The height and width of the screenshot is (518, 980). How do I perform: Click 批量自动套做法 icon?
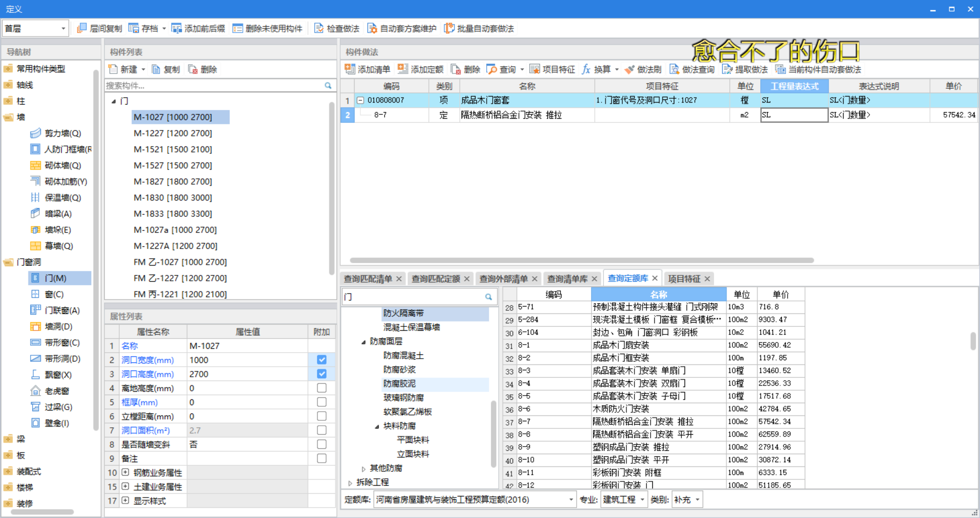coord(449,28)
